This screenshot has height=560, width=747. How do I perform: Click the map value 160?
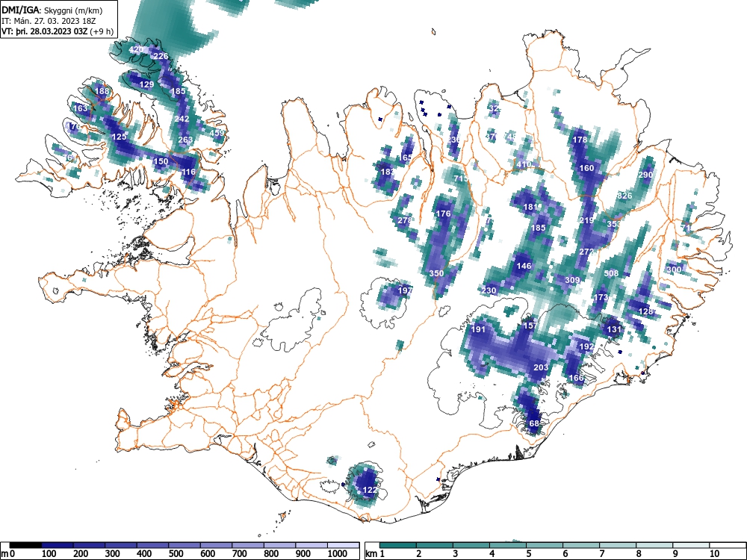586,168
